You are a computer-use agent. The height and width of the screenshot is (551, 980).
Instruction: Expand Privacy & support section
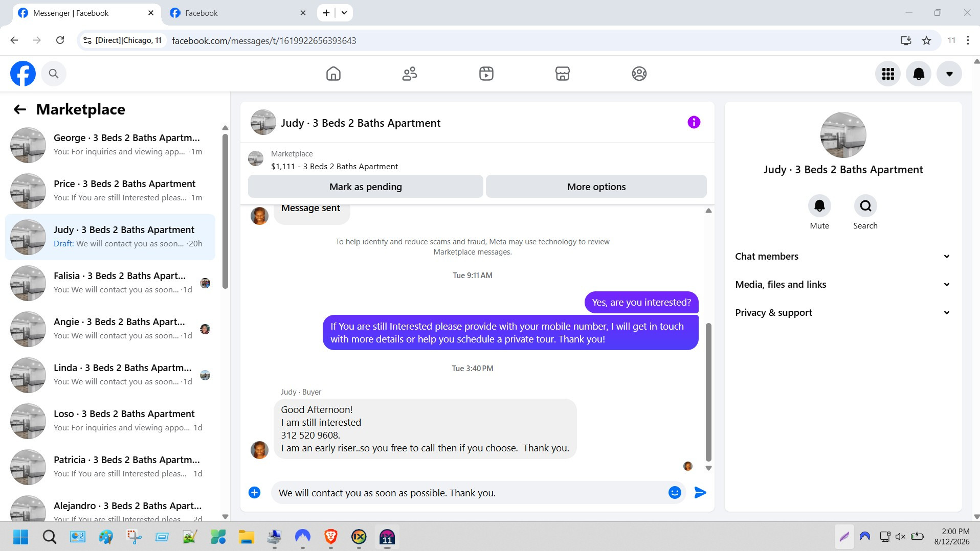[843, 313]
